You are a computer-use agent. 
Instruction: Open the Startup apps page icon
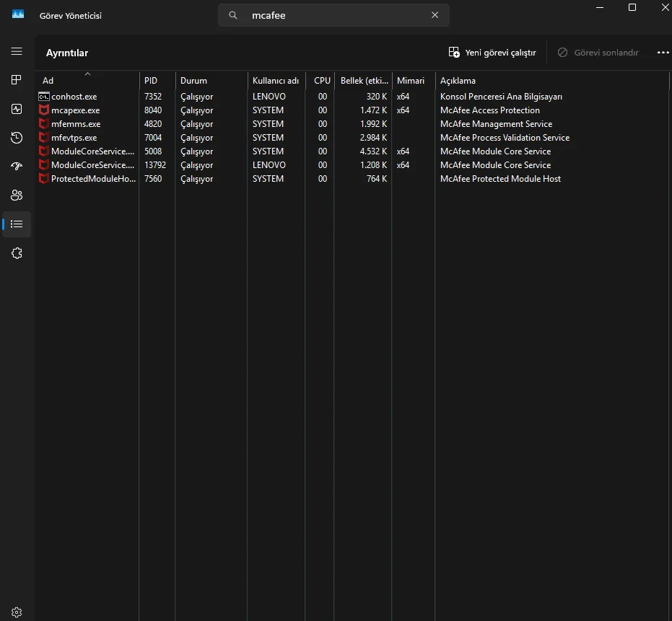click(x=17, y=167)
